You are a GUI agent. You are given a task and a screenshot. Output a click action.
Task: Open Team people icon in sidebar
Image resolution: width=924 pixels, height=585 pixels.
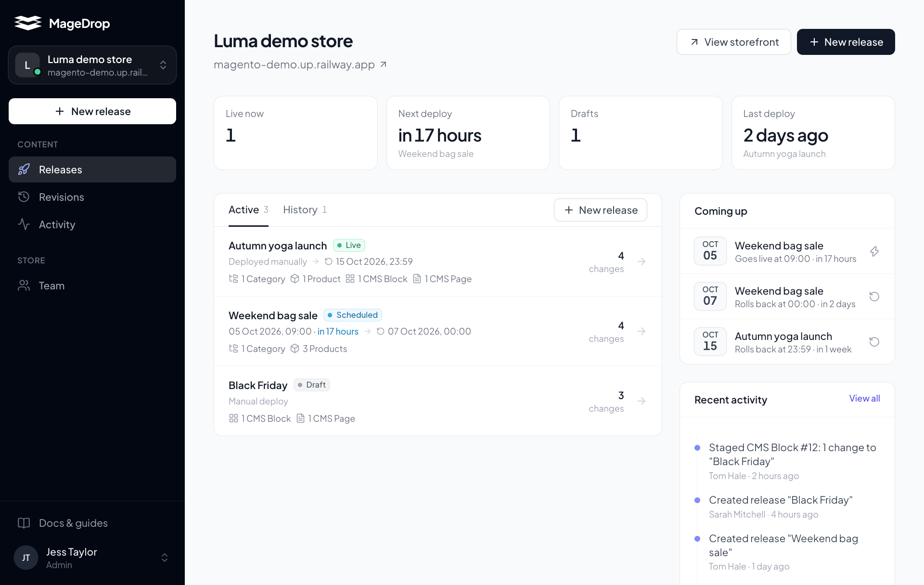(x=24, y=286)
